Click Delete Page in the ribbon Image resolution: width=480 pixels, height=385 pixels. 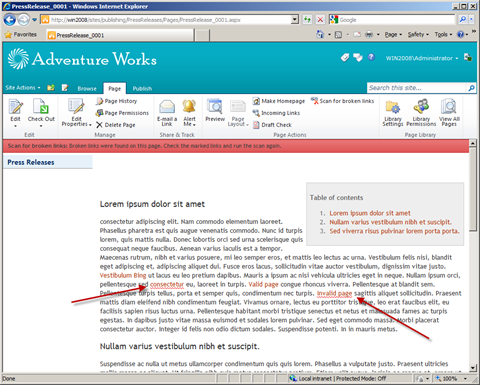[x=116, y=125]
